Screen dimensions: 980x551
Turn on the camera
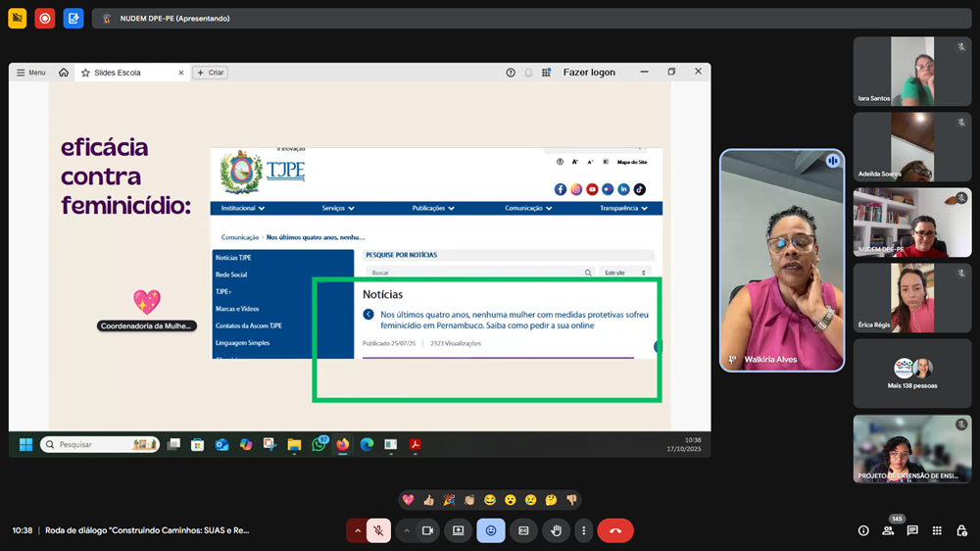[x=427, y=530]
